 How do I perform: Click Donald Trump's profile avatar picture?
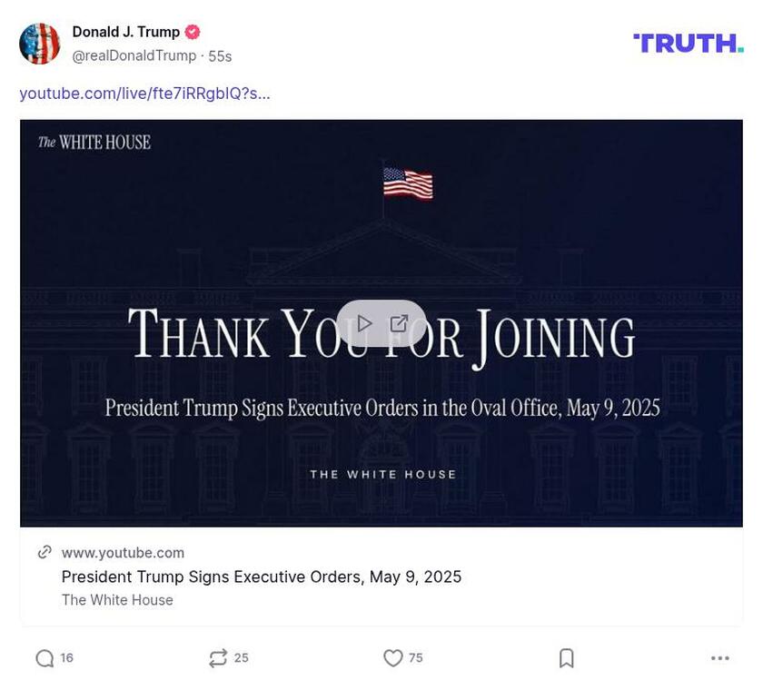(40, 41)
